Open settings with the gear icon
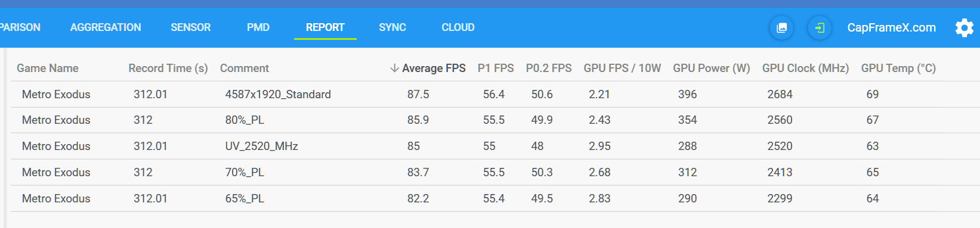This screenshot has height=228, width=980. pos(964,28)
